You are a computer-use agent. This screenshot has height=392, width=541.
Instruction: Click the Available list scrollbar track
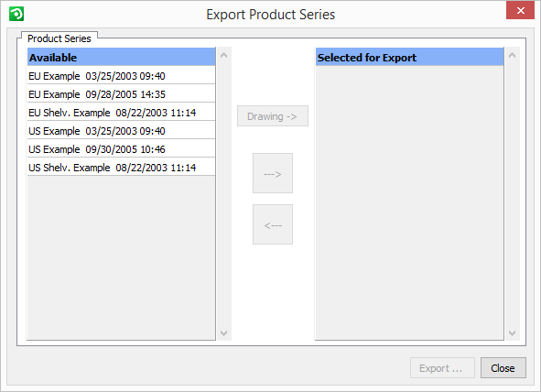coord(223,194)
